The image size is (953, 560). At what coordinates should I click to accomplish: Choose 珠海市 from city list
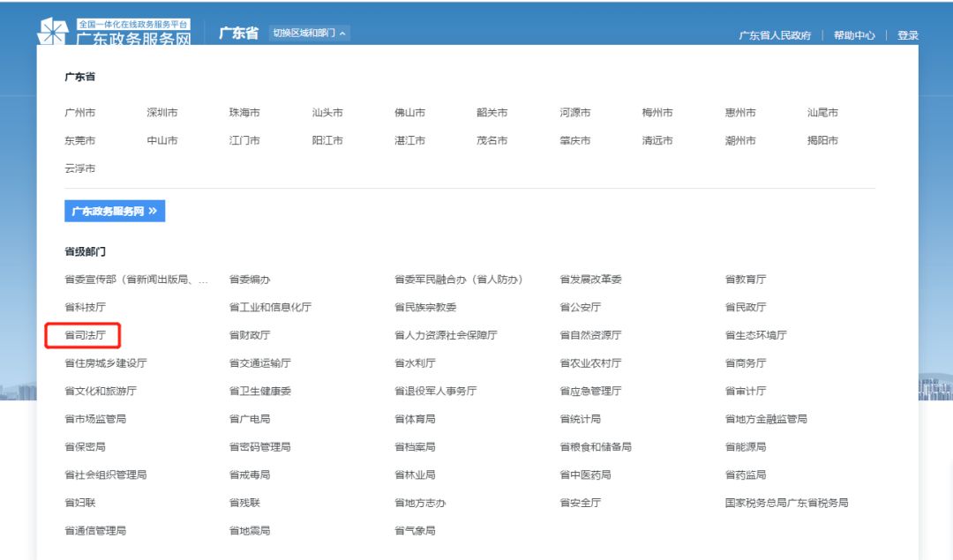tap(244, 112)
